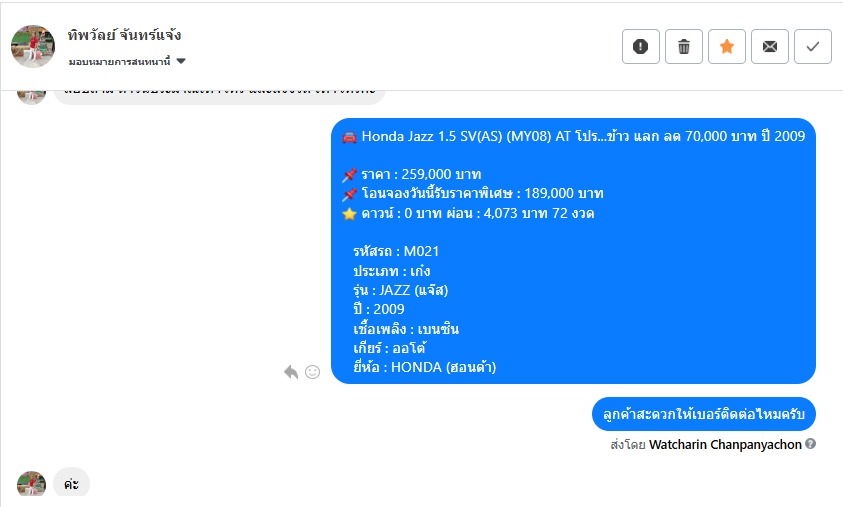Mark conversation done with checkmark icon

pyautogui.click(x=812, y=47)
